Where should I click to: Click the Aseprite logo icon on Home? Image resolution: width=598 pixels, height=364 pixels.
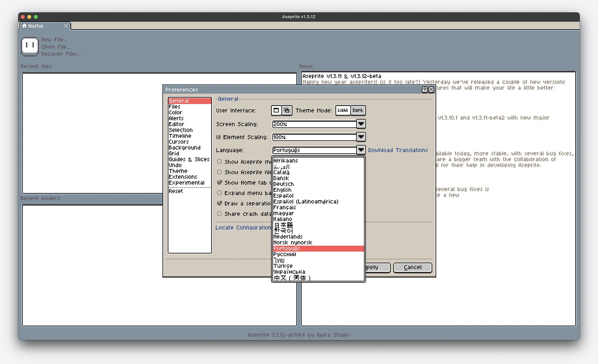click(x=30, y=46)
